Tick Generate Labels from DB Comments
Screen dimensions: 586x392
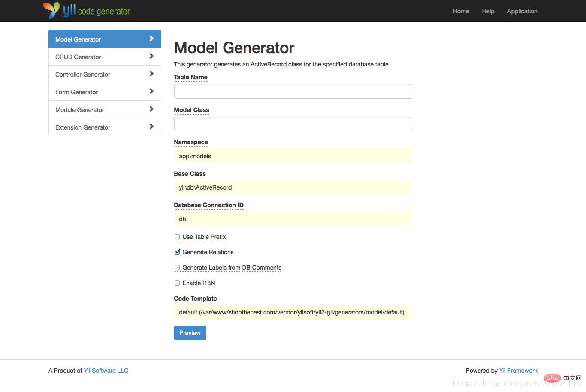(x=177, y=268)
